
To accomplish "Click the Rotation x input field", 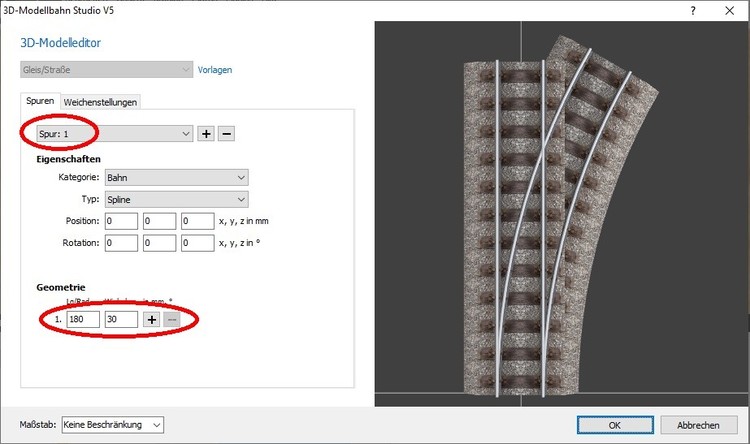I will pyautogui.click(x=121, y=243).
